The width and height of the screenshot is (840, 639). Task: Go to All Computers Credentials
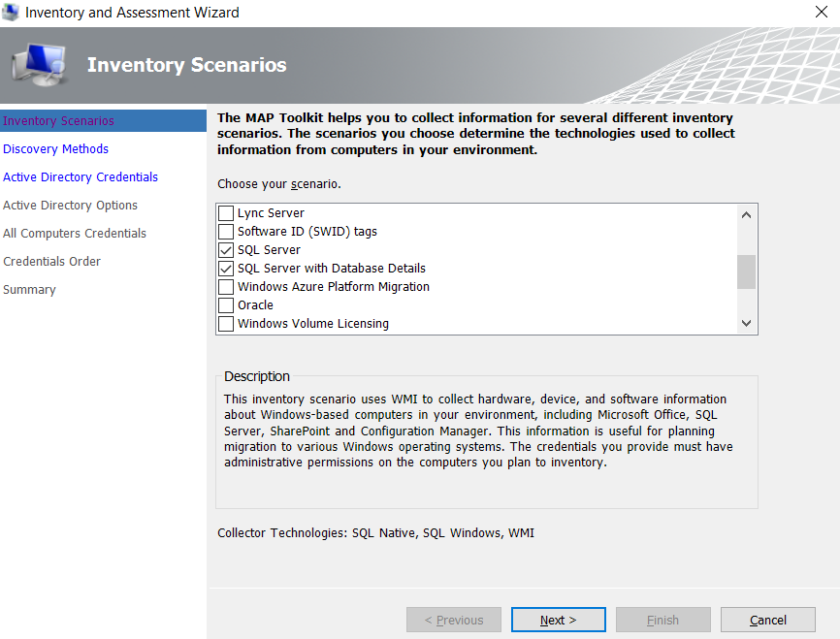pyautogui.click(x=74, y=233)
